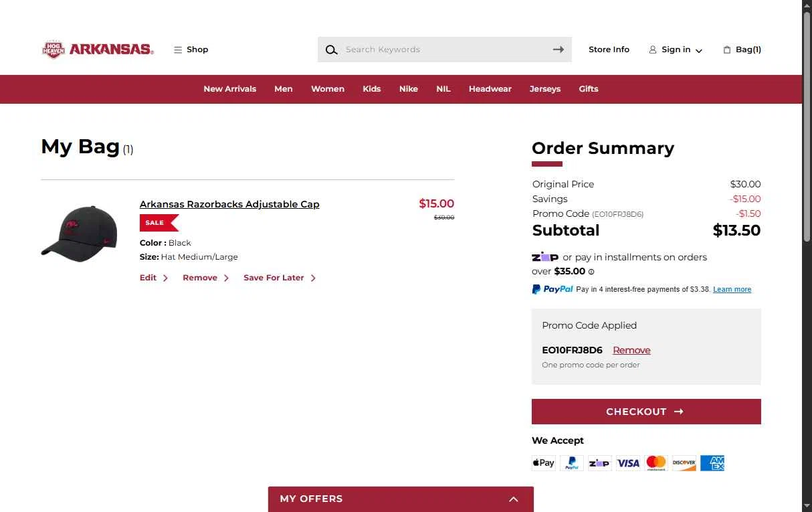
Task: Click the Apple Pay accepted payment icon
Action: (x=543, y=462)
